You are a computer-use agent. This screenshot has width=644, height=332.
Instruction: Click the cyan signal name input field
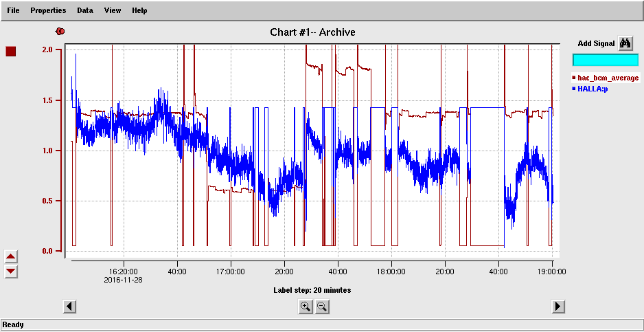click(606, 60)
